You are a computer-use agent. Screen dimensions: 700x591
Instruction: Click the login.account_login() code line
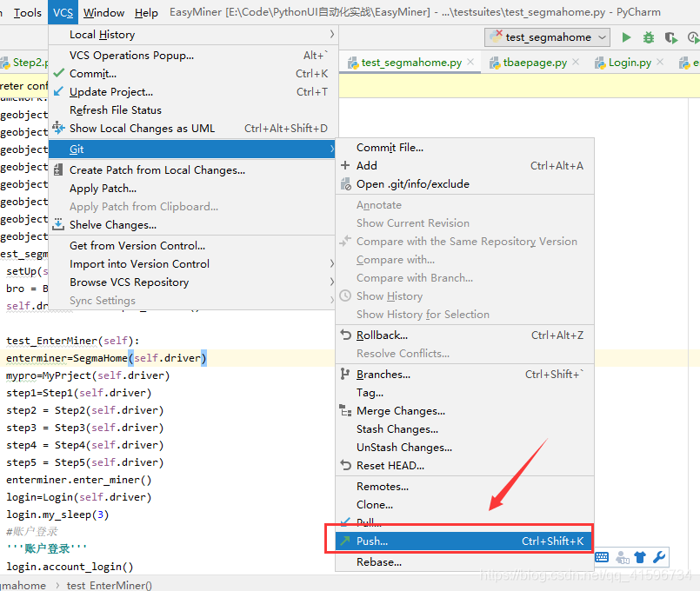tap(70, 567)
